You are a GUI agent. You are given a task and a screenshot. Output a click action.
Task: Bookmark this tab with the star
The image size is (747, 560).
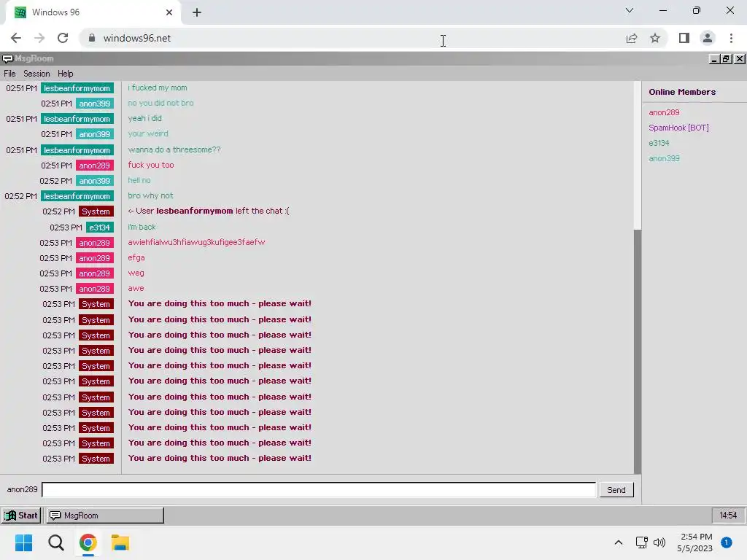pyautogui.click(x=655, y=38)
